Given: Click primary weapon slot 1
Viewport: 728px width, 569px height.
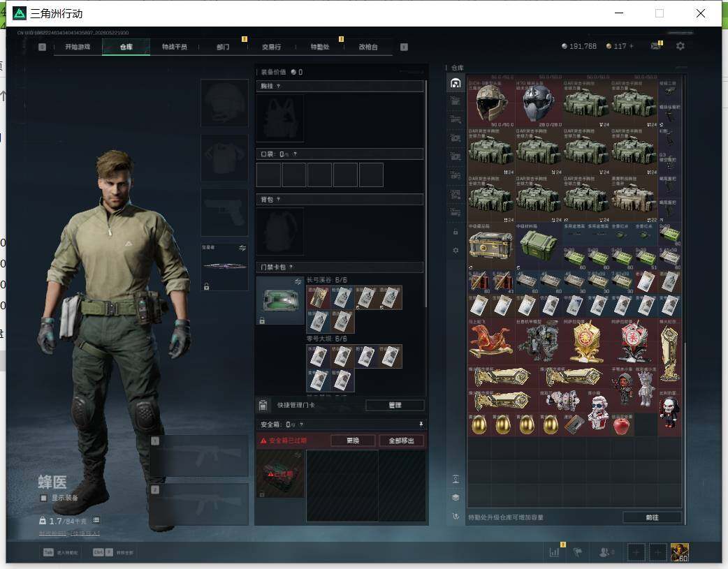Looking at the screenshot, I should point(198,456).
